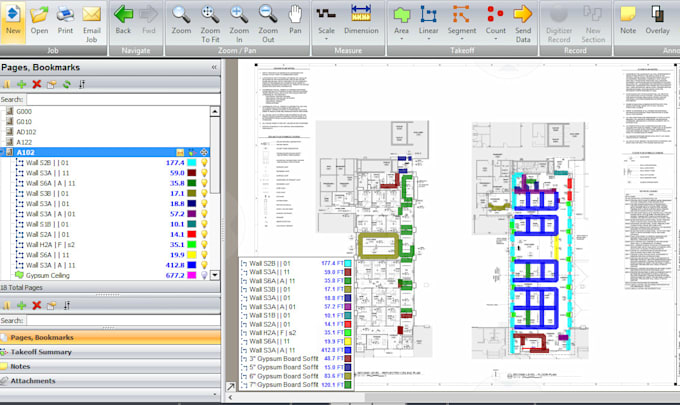
Task: Click the Digitizer Record button
Action: [x=559, y=23]
